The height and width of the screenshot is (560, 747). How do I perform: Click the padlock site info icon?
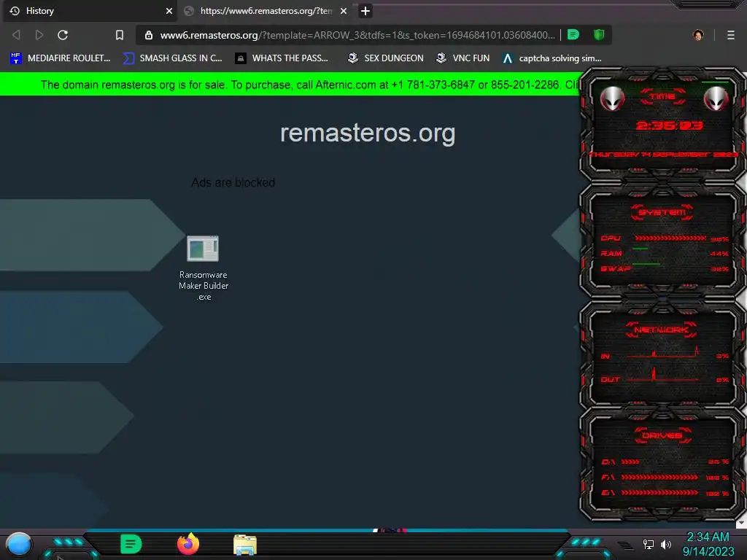pyautogui.click(x=149, y=35)
